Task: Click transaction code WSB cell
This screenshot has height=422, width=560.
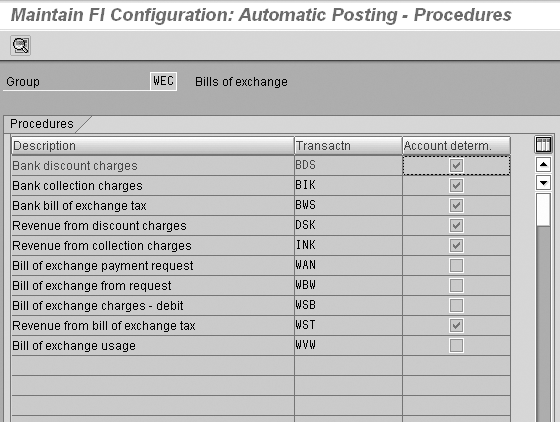Action: click(348, 305)
